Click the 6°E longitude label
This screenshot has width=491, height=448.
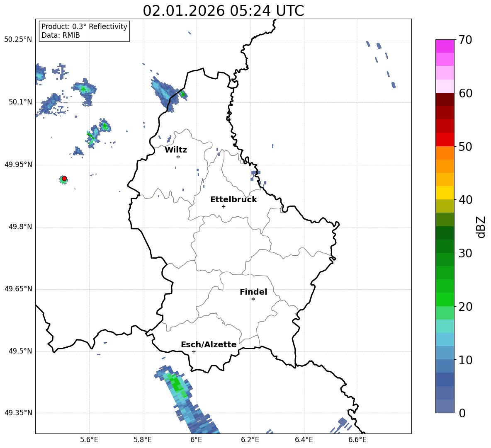point(196,440)
